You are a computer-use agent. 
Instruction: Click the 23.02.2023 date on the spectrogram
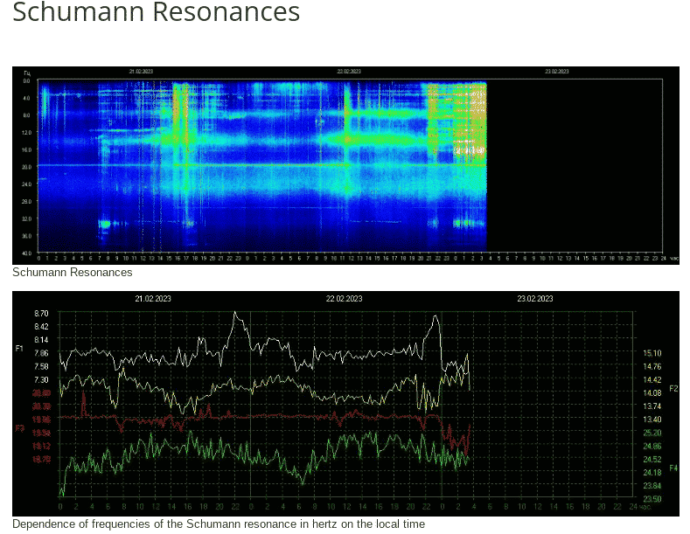point(556,72)
